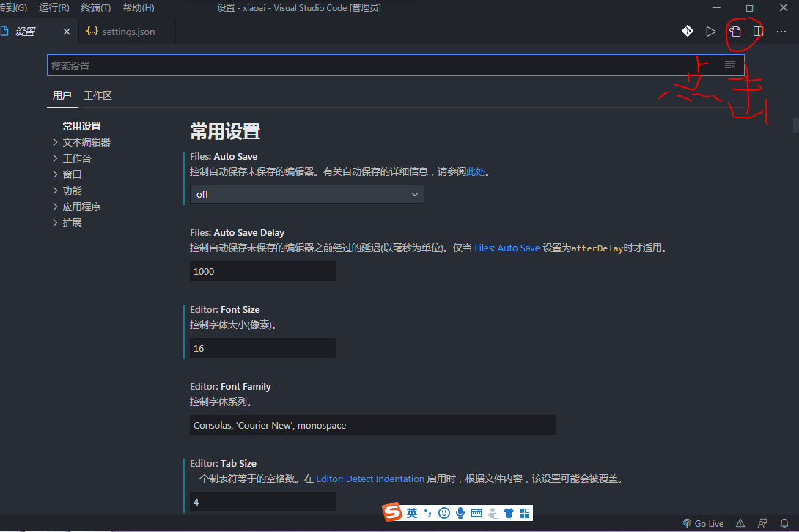Open the more actions ellipsis menu
The height and width of the screenshot is (532, 799).
tap(781, 31)
